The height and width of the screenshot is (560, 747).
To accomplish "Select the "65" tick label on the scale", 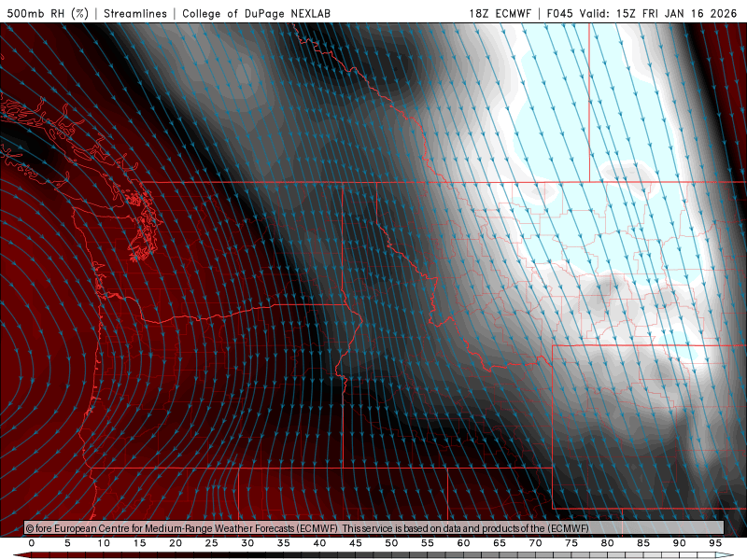I will coord(500,543).
